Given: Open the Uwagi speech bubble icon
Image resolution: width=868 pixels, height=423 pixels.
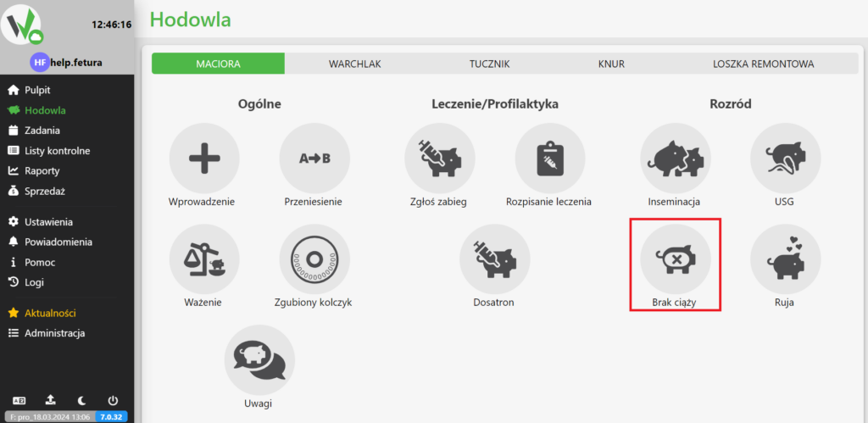Looking at the screenshot, I should pyautogui.click(x=259, y=360).
